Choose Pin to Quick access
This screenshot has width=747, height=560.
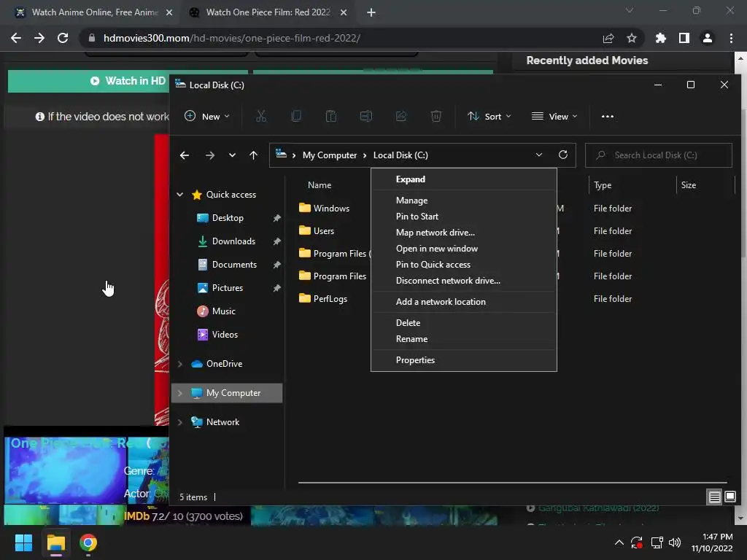463,265
